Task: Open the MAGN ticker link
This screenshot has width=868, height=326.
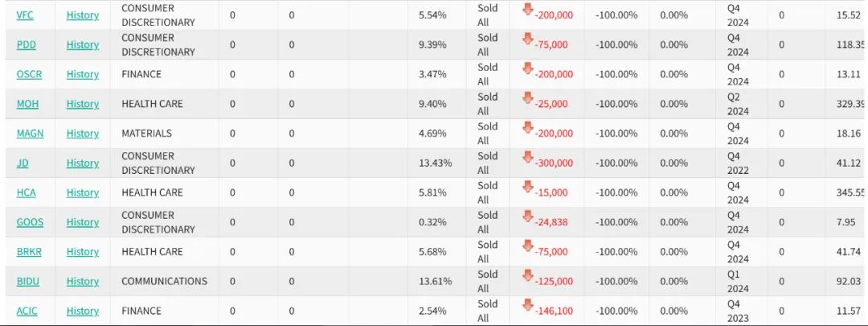Action: pos(30,134)
